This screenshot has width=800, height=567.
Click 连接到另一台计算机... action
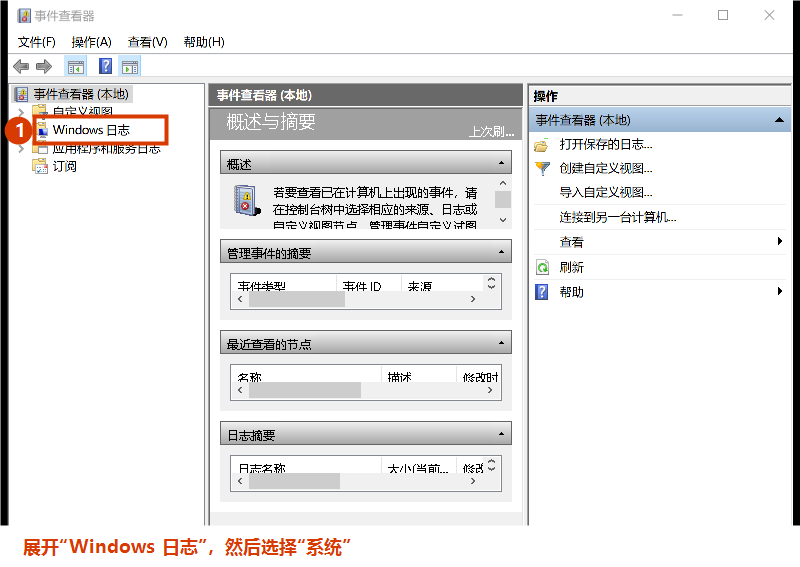618,217
